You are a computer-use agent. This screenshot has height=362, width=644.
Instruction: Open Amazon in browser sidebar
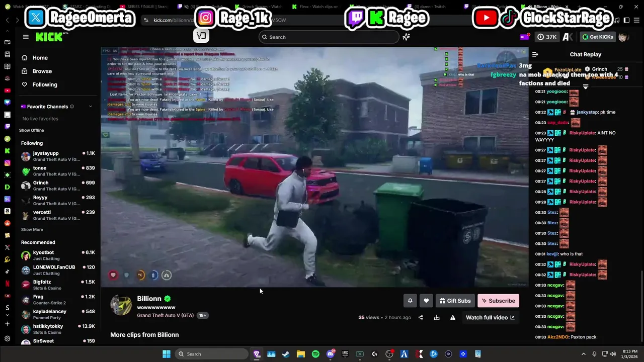[7, 211]
